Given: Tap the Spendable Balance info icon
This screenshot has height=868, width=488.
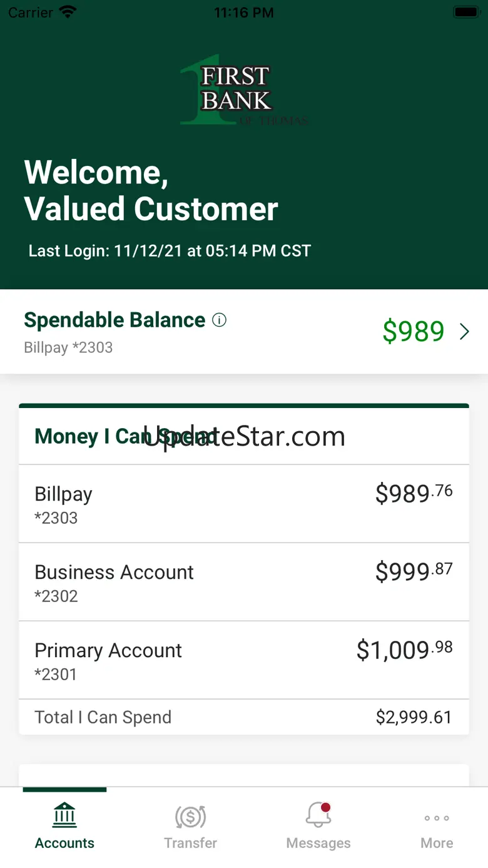Looking at the screenshot, I should tap(219, 320).
